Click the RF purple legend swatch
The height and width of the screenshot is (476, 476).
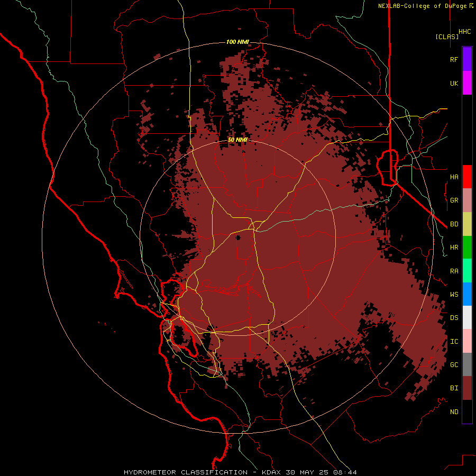(x=467, y=59)
